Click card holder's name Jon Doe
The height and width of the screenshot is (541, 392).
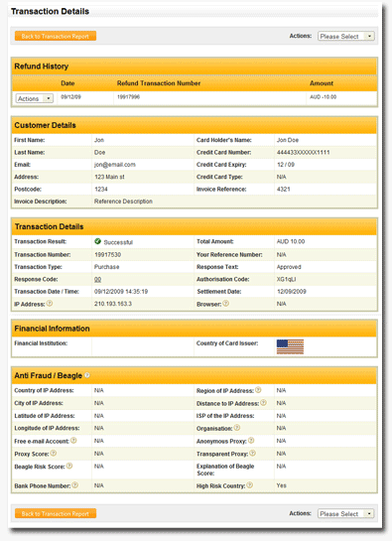click(288, 140)
